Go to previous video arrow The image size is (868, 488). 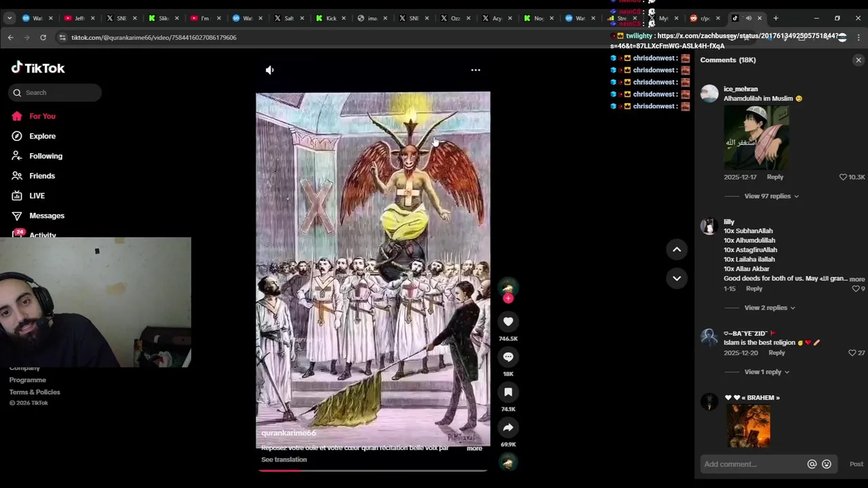677,249
